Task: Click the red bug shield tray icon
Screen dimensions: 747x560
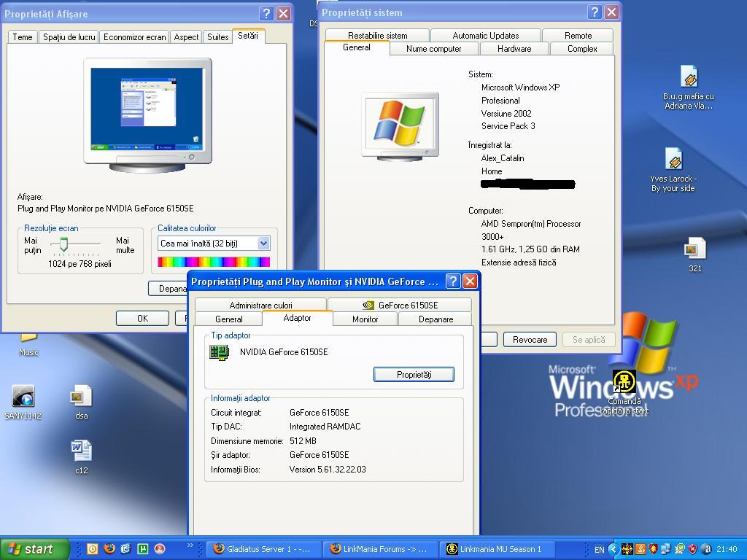Action: [x=654, y=549]
